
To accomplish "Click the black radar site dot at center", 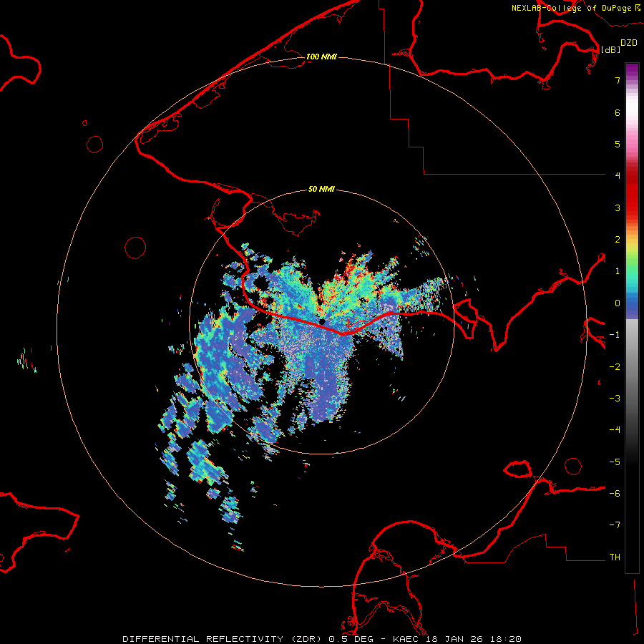I will [x=323, y=321].
